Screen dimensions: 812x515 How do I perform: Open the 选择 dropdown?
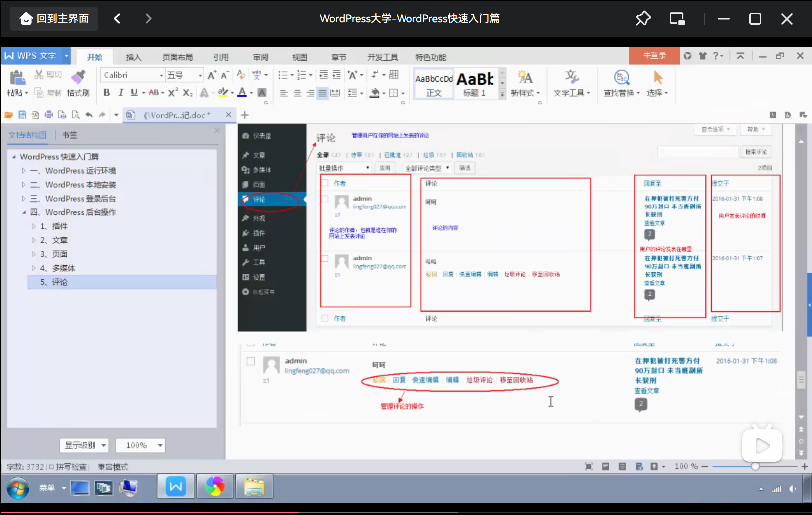tap(657, 93)
